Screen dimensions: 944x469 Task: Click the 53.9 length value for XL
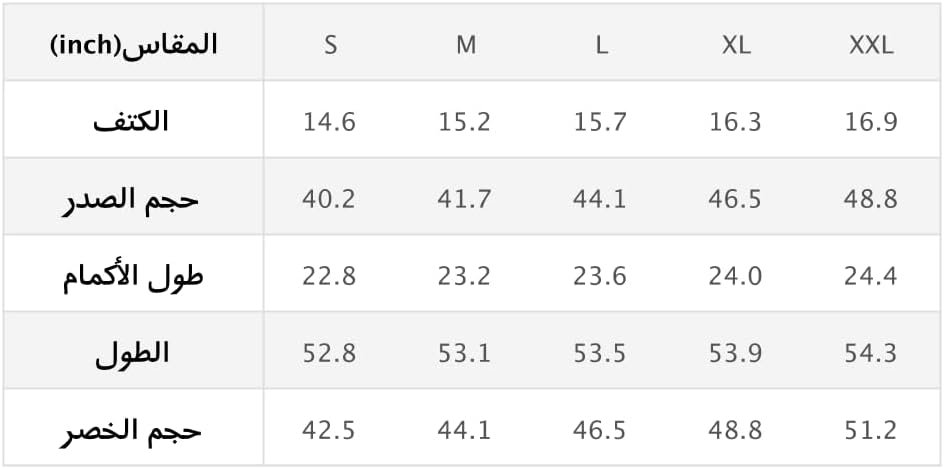point(735,353)
